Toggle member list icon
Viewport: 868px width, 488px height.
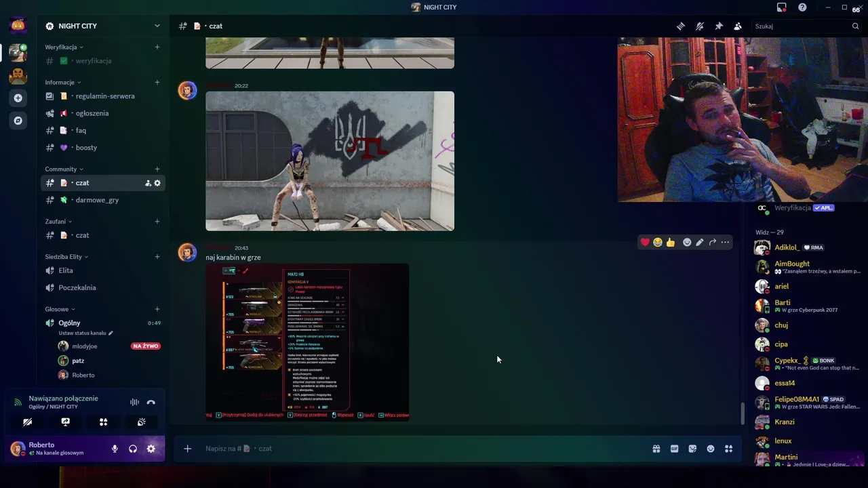pos(738,26)
